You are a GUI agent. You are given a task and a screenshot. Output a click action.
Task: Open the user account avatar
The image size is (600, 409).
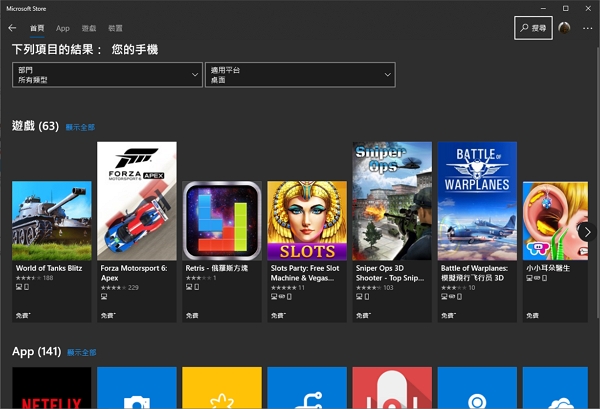[x=564, y=28]
